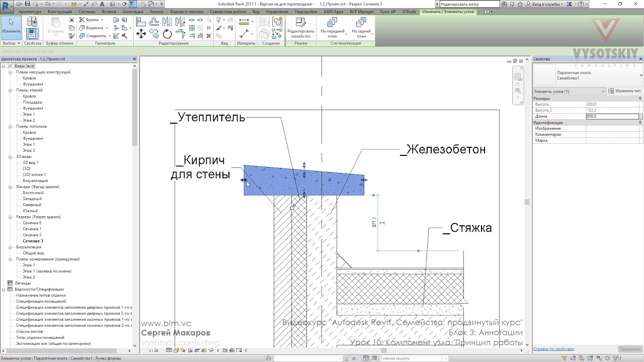Click the Move tool (four arrows) icon

tap(141, 34)
